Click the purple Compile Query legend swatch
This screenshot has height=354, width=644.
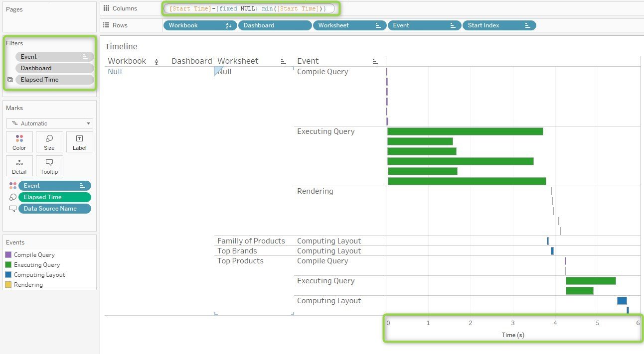[8, 255]
